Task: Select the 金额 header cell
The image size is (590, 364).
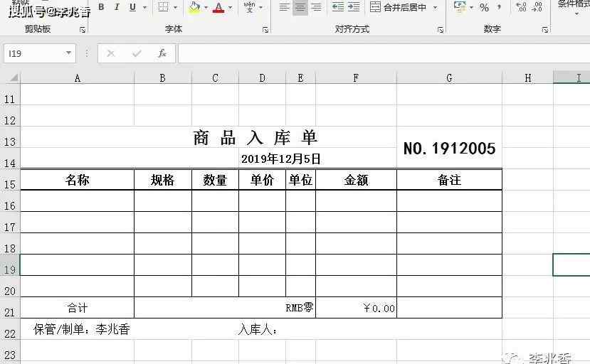Action: pos(356,180)
